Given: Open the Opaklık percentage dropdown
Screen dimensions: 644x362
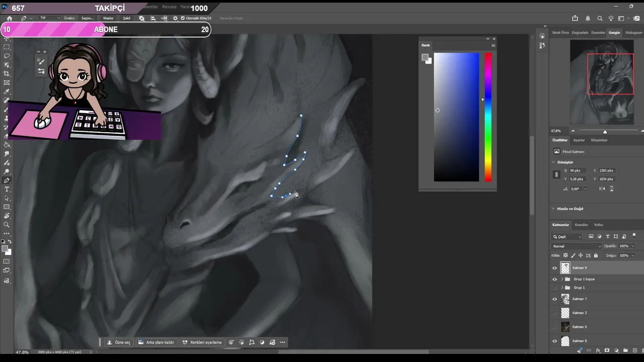Looking at the screenshot, I should pyautogui.click(x=632, y=246).
